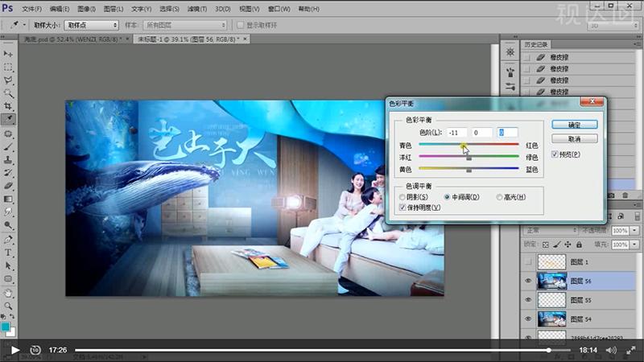Open the collapsed properties panel sun icon
Image resolution: width=644 pixels, height=362 pixels.
pos(510,52)
